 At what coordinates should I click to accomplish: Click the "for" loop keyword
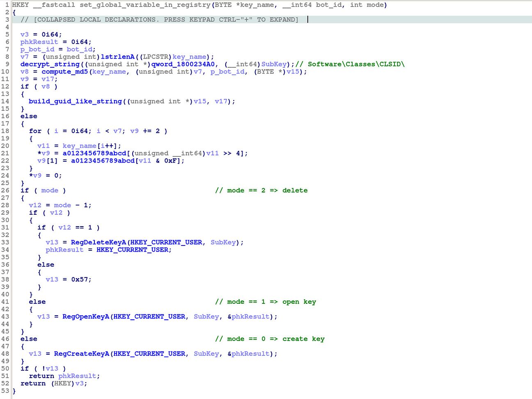tap(35, 131)
